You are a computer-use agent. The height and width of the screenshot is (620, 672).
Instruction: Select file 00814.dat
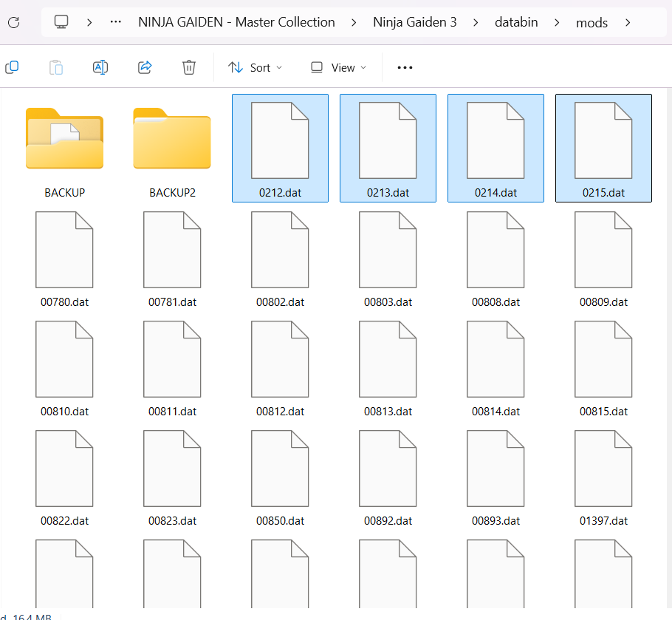click(x=496, y=368)
